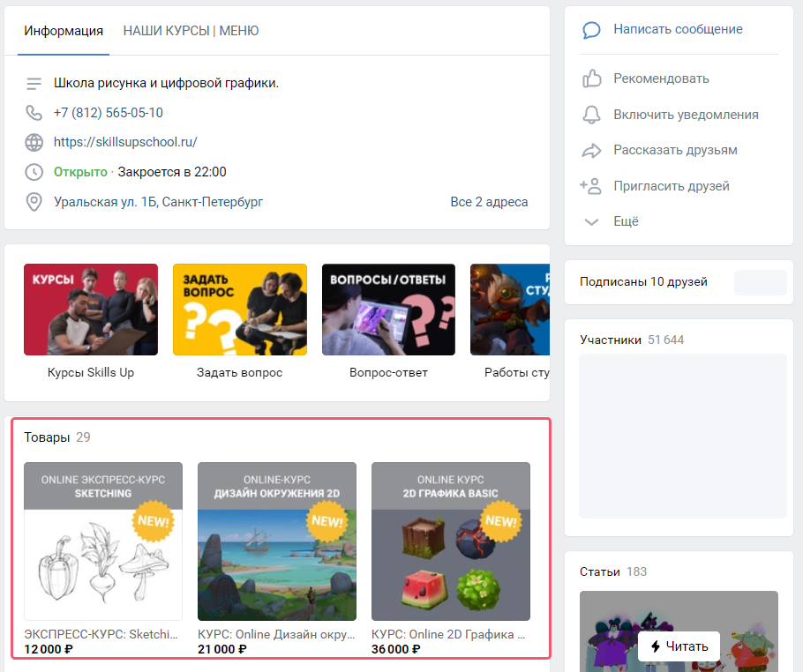The width and height of the screenshot is (803, 672).
Task: Switch to НАШИ КУРСЫ | МЕНЮ tab
Action: point(191,31)
